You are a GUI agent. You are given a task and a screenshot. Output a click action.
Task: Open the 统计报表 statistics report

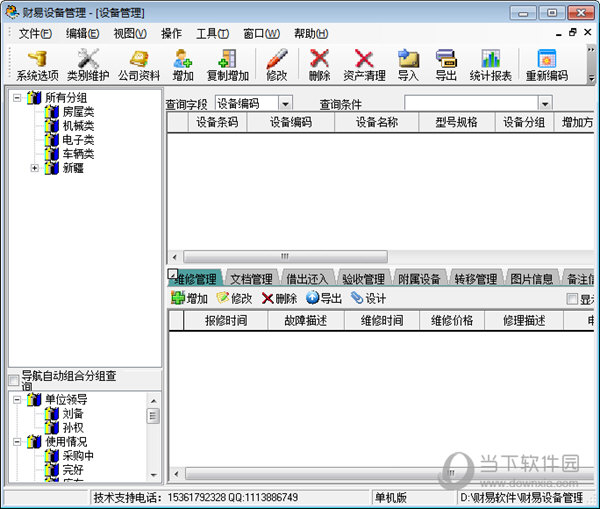coord(490,65)
